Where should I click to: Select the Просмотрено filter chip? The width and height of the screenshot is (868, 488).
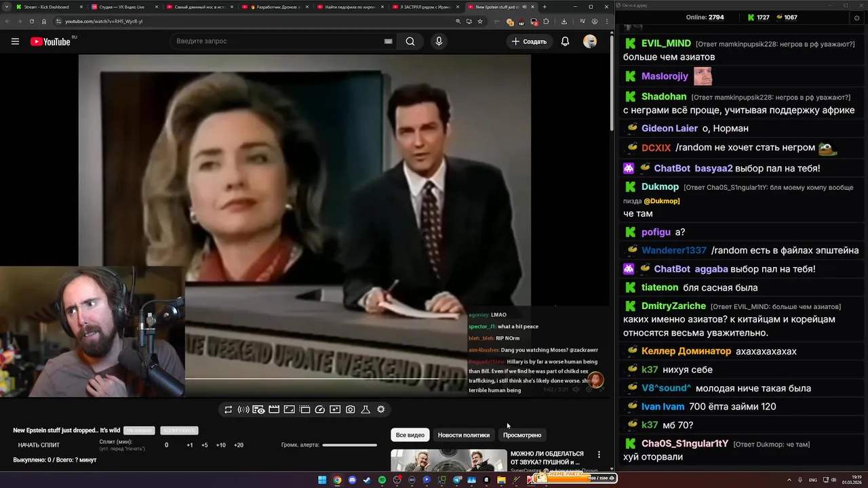tap(522, 435)
